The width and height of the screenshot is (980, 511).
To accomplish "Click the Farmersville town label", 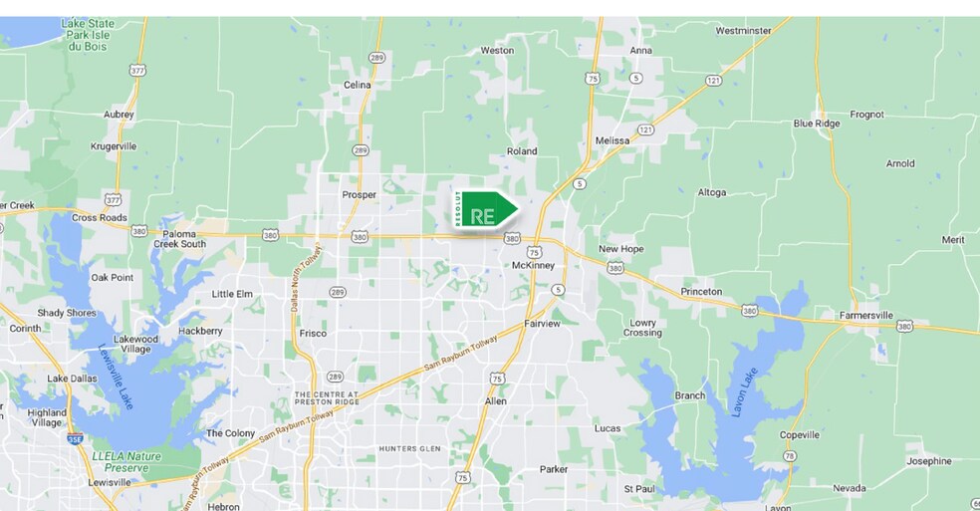I will point(865,315).
